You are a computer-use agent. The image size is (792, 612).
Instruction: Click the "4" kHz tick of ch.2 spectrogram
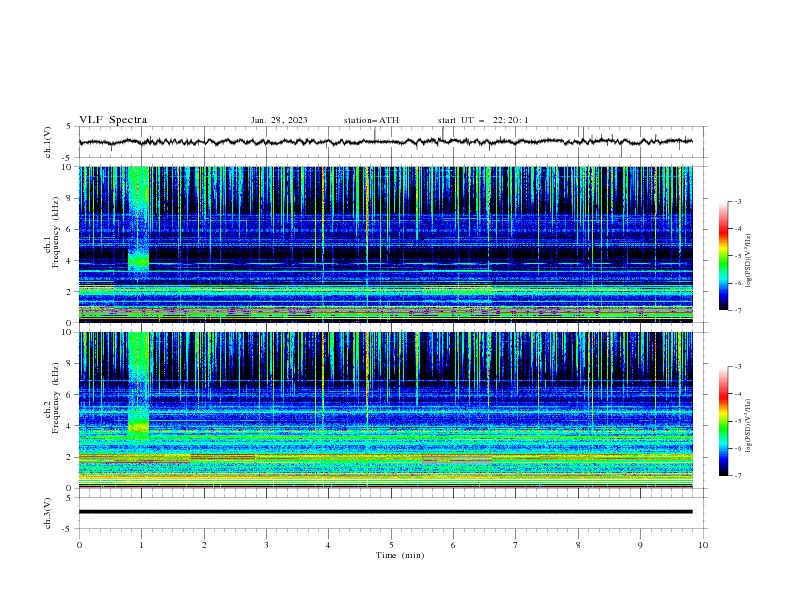coord(70,426)
